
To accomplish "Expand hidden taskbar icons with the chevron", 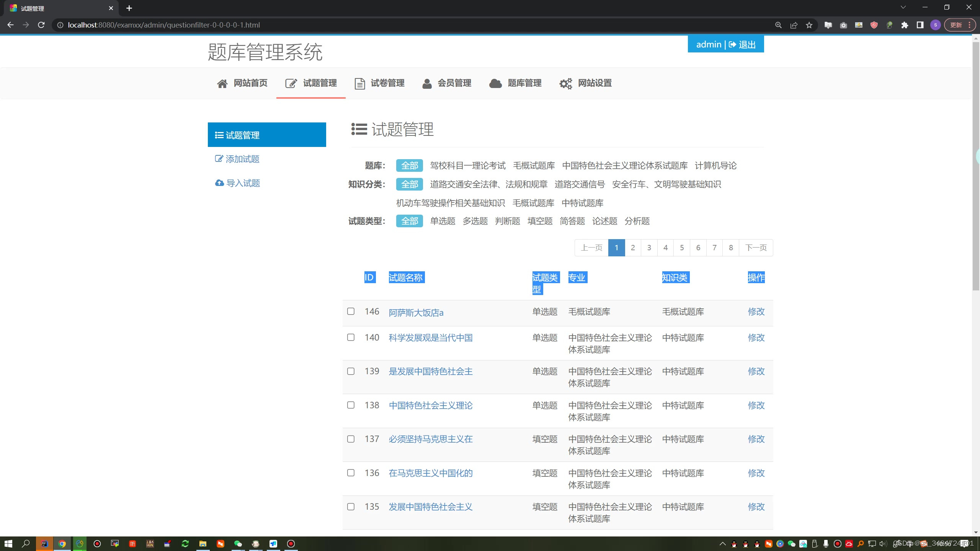I will tap(723, 544).
